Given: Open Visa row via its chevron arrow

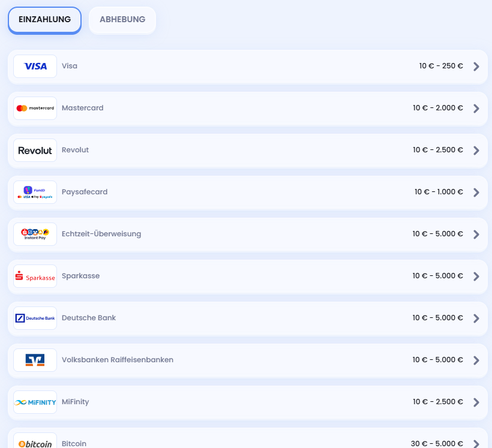Looking at the screenshot, I should coord(476,67).
